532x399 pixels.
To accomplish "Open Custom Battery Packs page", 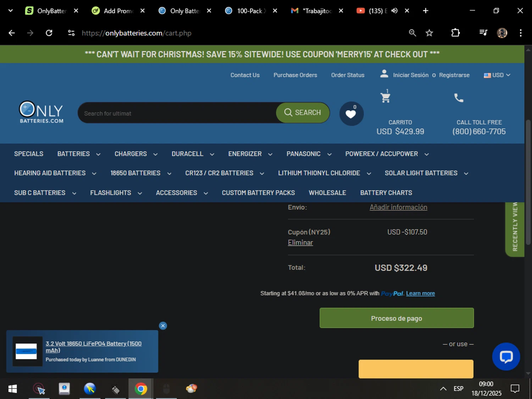I will coord(258,193).
